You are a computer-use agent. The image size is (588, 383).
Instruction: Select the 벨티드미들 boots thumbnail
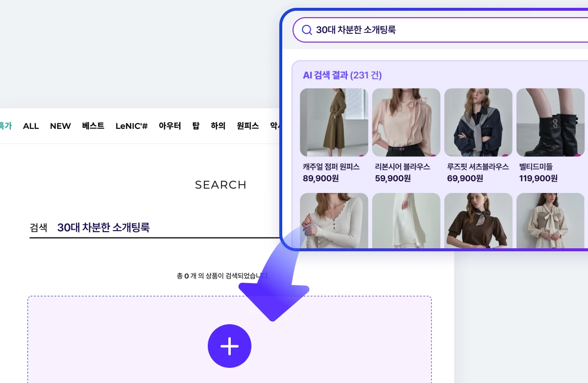(x=550, y=122)
